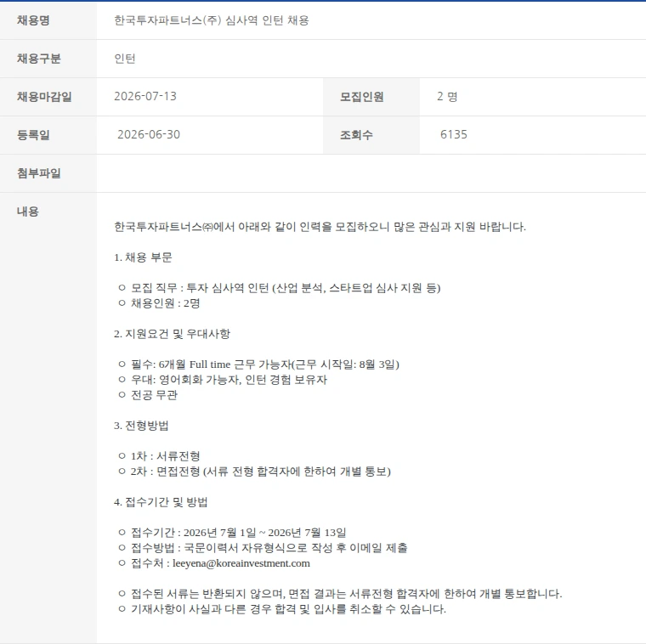The height and width of the screenshot is (644, 646).
Task: Select the title '한국투자파트너스(주) 심사역 인턴 채용'
Action: point(212,20)
